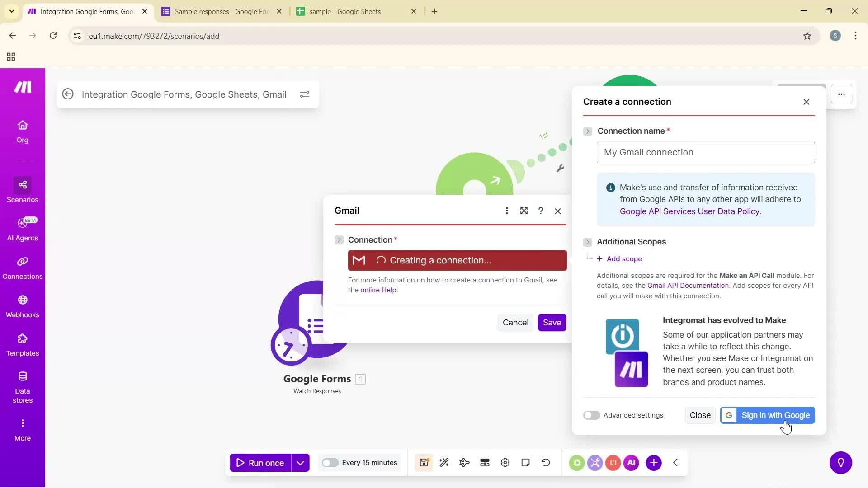Open the Run once dropdown arrow
The height and width of the screenshot is (488, 868).
point(300,462)
